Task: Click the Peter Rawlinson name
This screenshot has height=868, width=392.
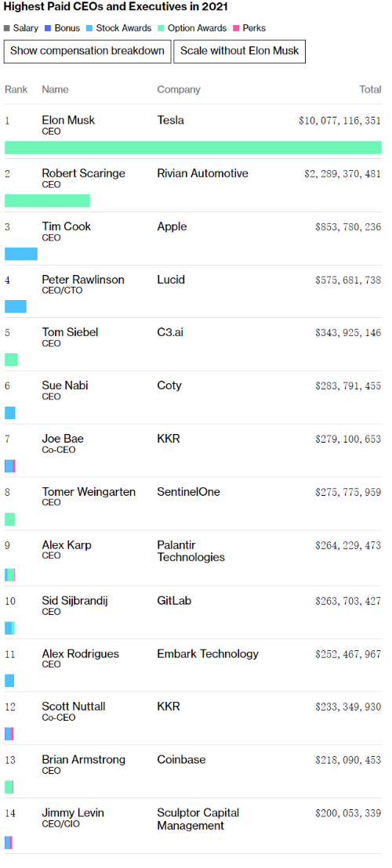Action: (x=83, y=280)
